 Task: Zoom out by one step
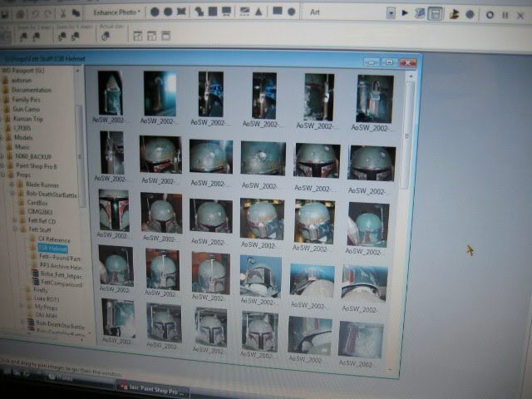pos(23,37)
